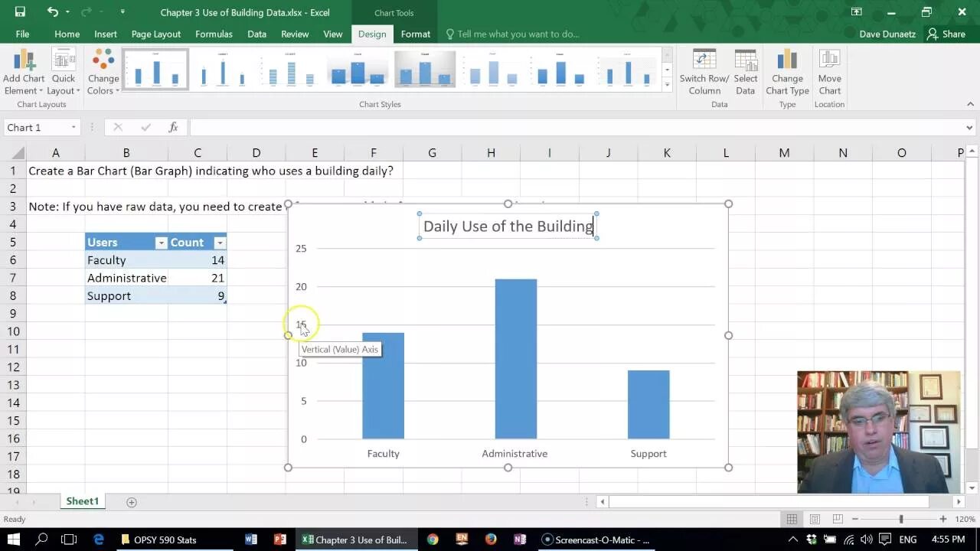Select the cell containing Faculty
The height and width of the screenshot is (551, 980).
coord(126,260)
